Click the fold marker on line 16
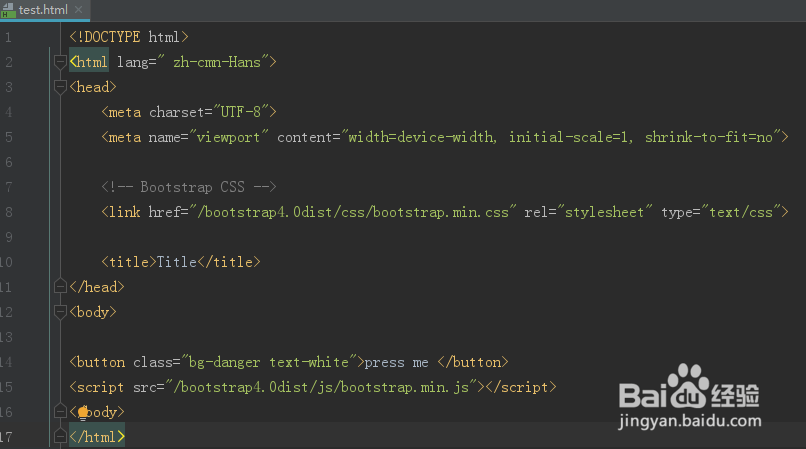Image resolution: width=806 pixels, height=449 pixels. tap(60, 411)
